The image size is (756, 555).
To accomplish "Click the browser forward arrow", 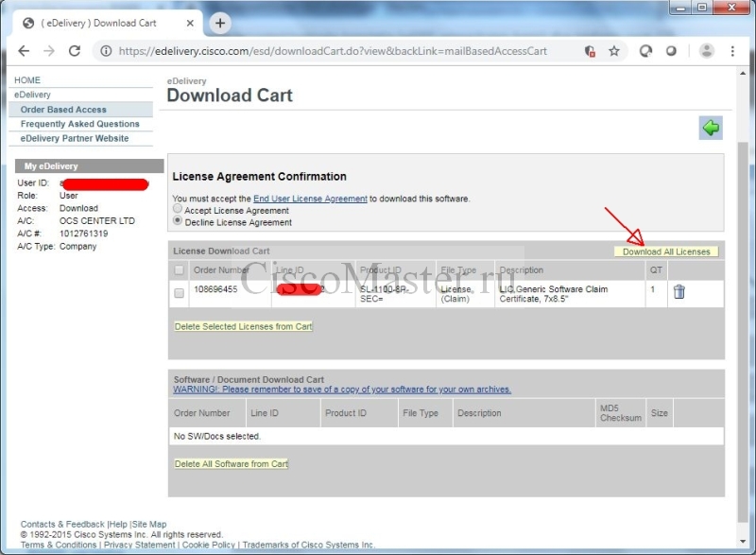I will tap(49, 51).
